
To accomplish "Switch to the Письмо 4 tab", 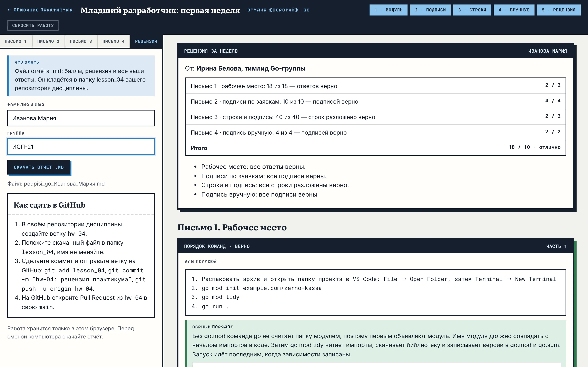I will coord(114,41).
